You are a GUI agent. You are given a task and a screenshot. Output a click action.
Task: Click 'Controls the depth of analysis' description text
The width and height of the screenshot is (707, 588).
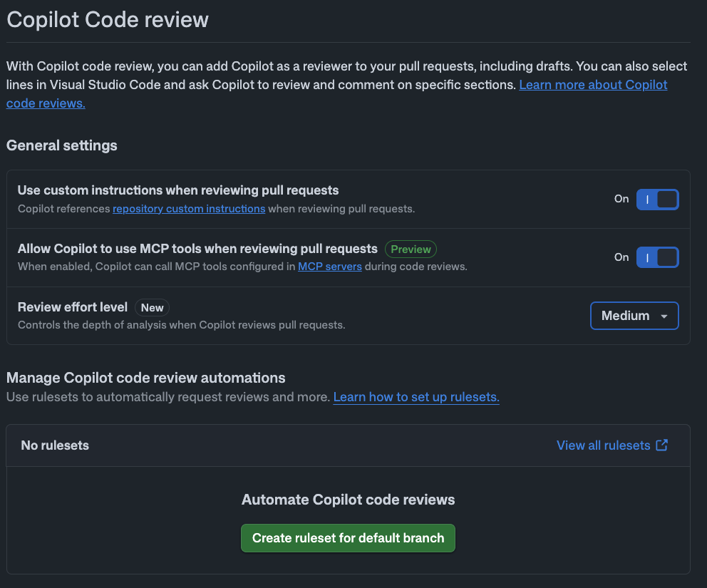(x=181, y=325)
